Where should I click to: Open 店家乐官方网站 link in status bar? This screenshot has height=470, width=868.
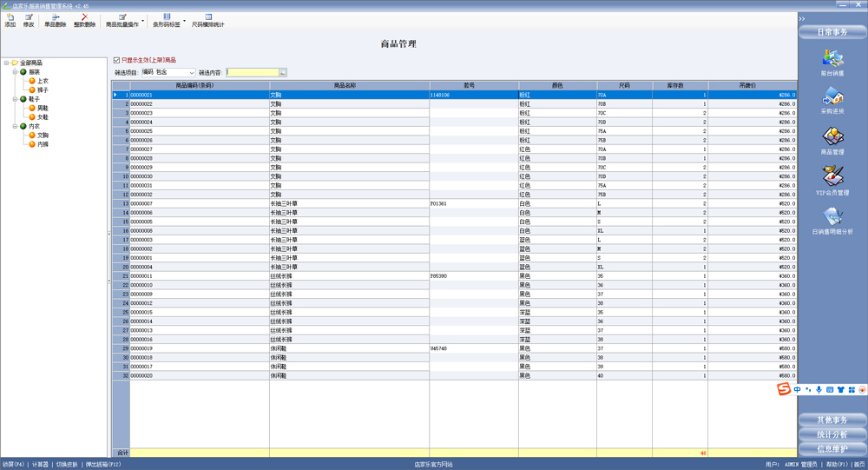[x=433, y=465]
